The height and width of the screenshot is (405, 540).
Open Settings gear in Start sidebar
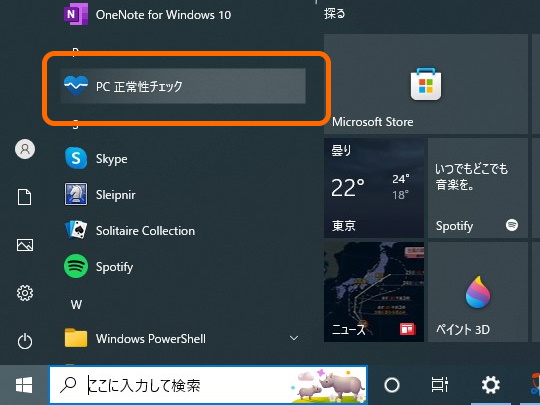tap(25, 293)
